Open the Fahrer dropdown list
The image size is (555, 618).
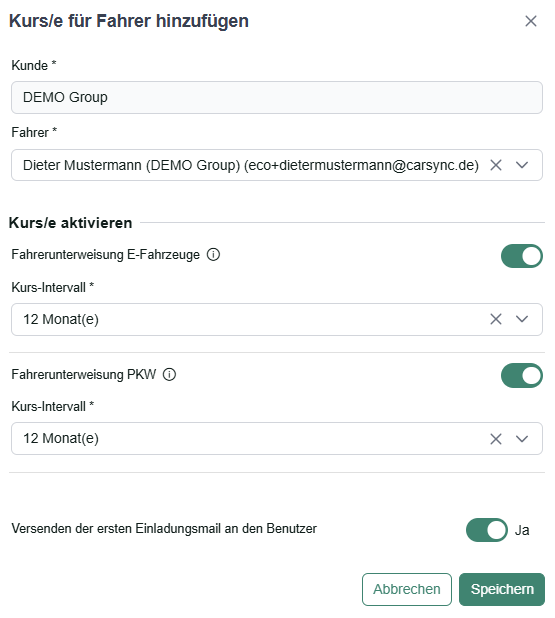521,165
